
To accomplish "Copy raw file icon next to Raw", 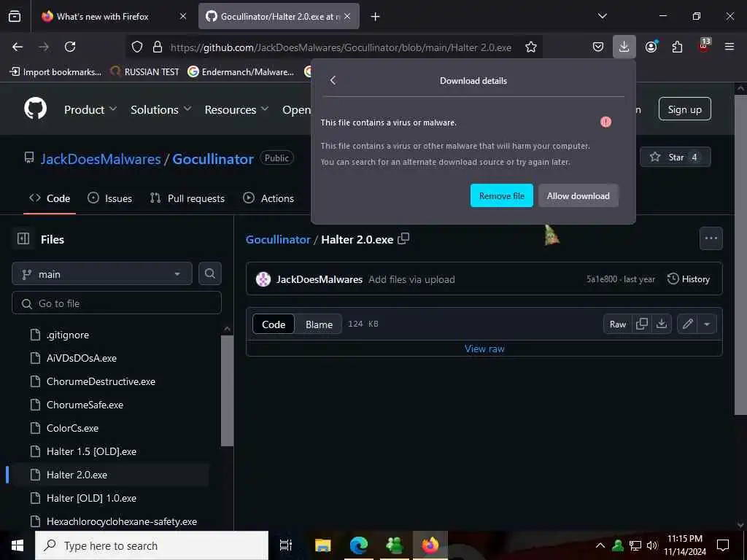I will [x=642, y=324].
